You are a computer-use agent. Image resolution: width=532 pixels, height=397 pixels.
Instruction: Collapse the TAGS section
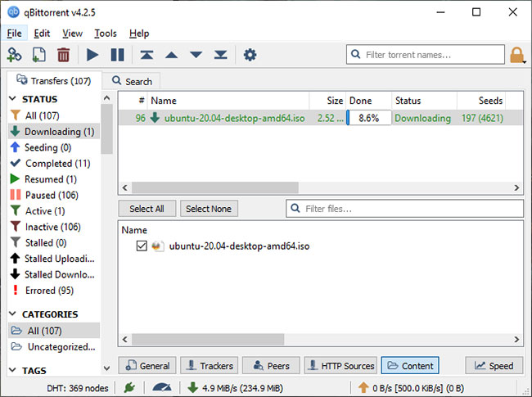pyautogui.click(x=12, y=370)
